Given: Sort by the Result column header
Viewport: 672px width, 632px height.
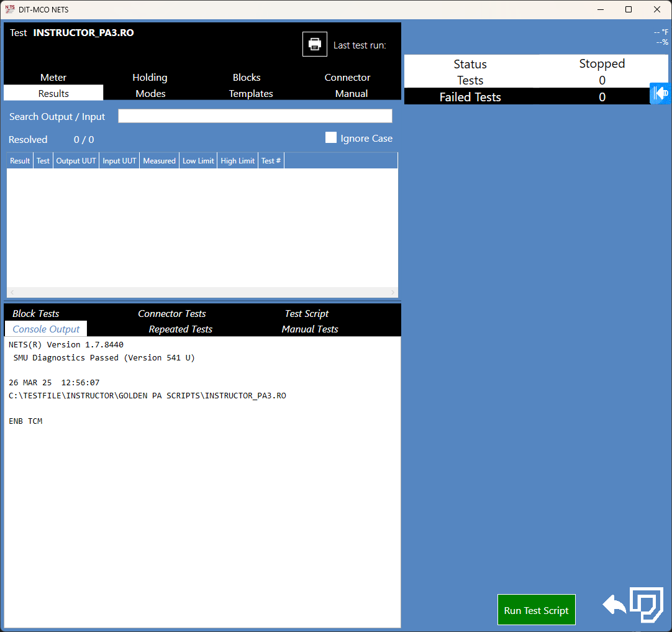Looking at the screenshot, I should tap(20, 160).
